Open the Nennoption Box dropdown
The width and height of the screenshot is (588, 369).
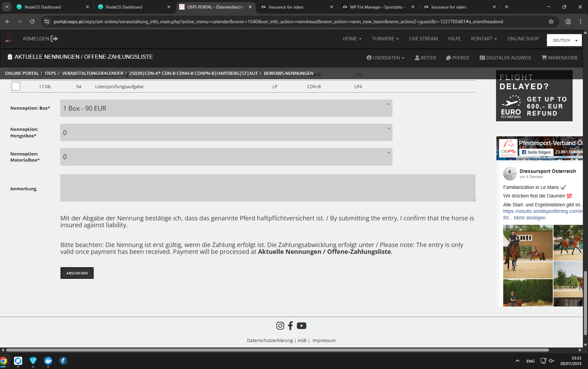pos(226,108)
